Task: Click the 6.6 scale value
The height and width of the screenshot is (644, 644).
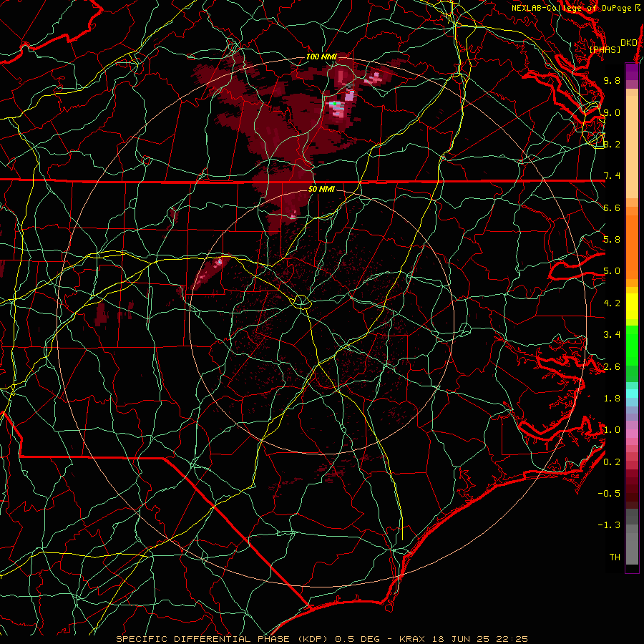Action: [x=612, y=208]
